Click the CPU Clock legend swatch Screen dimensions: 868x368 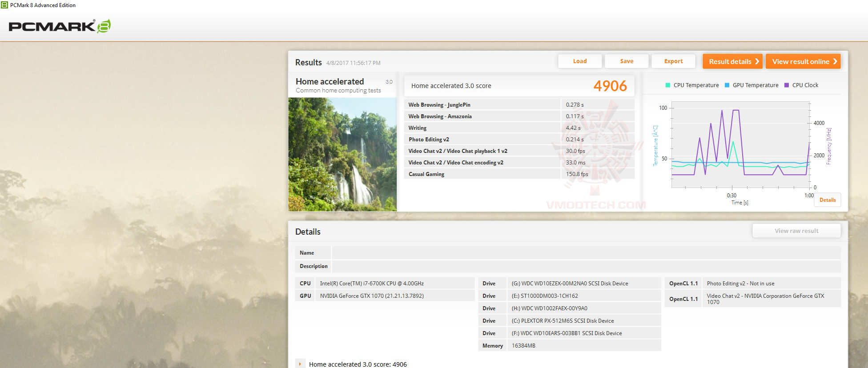[x=787, y=85]
